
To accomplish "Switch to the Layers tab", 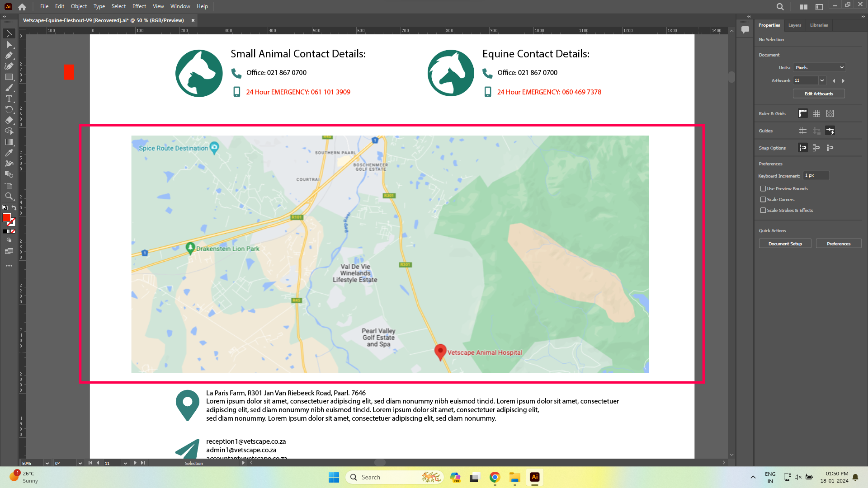I will tap(794, 25).
